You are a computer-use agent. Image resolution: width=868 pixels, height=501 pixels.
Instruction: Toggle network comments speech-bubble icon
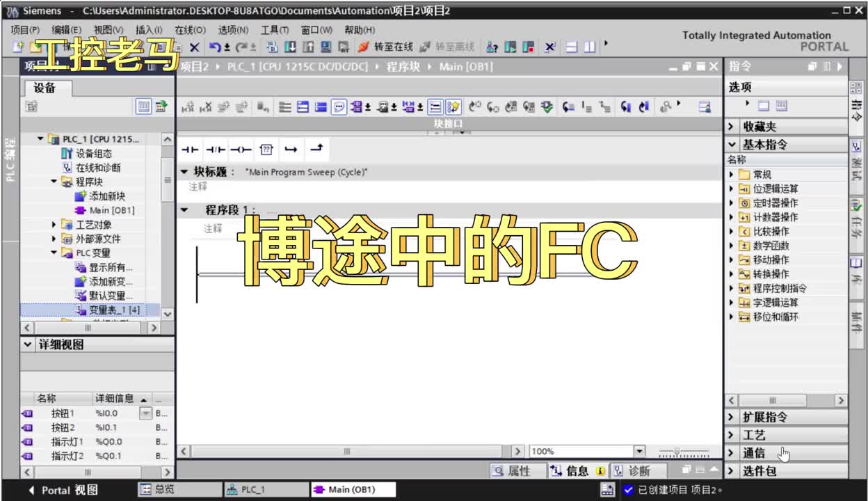pyautogui.click(x=339, y=107)
